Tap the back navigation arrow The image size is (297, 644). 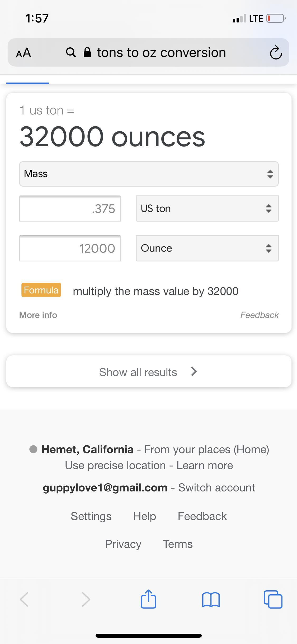tap(24, 599)
